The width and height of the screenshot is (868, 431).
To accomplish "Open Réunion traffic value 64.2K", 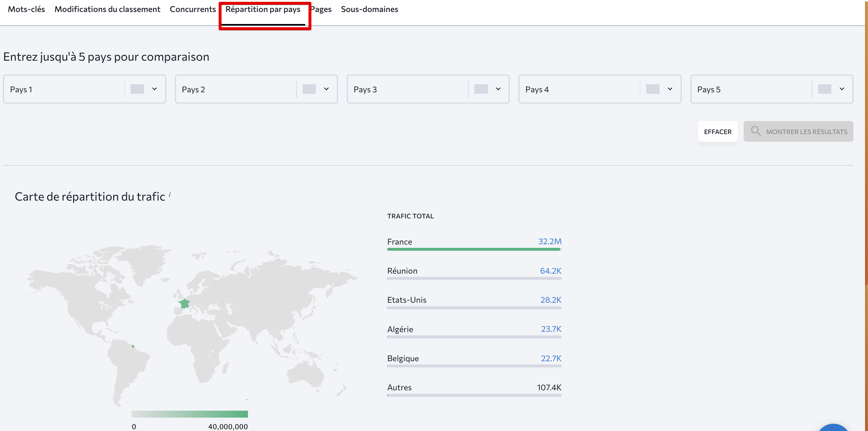I will 550,271.
